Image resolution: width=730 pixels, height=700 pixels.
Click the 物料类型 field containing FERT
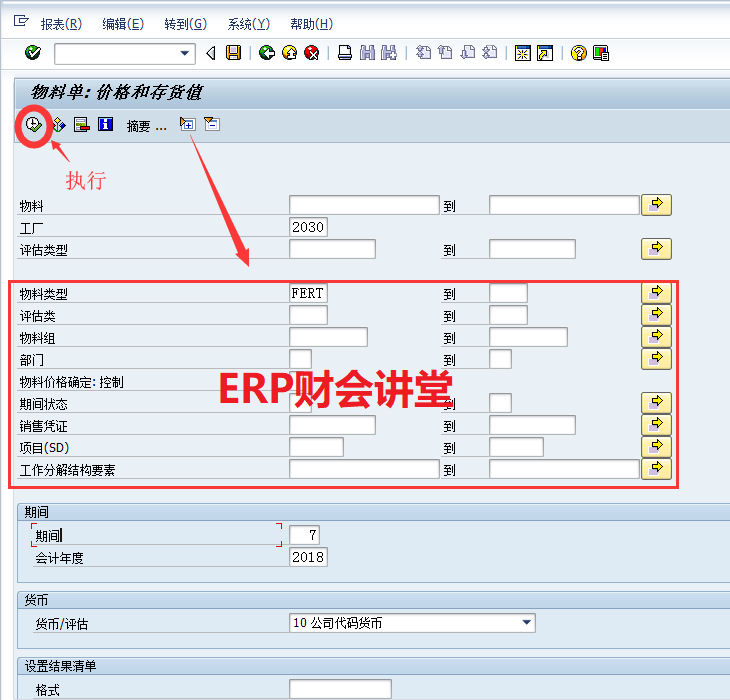(x=308, y=293)
